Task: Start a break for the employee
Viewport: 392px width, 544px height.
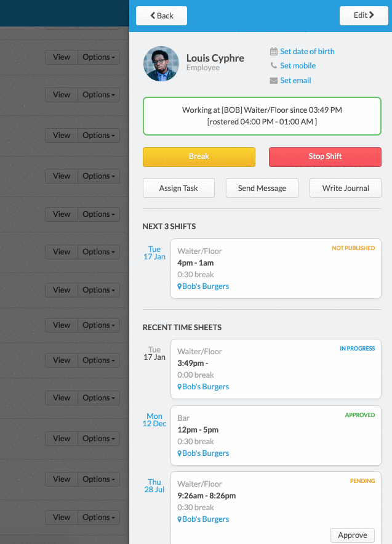Action: [199, 156]
